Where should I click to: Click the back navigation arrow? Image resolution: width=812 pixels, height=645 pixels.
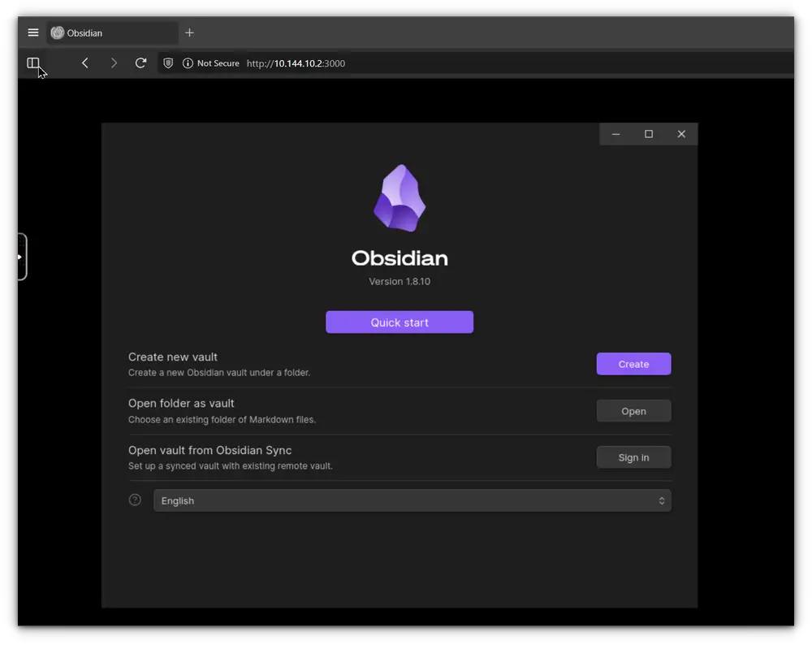(x=84, y=63)
